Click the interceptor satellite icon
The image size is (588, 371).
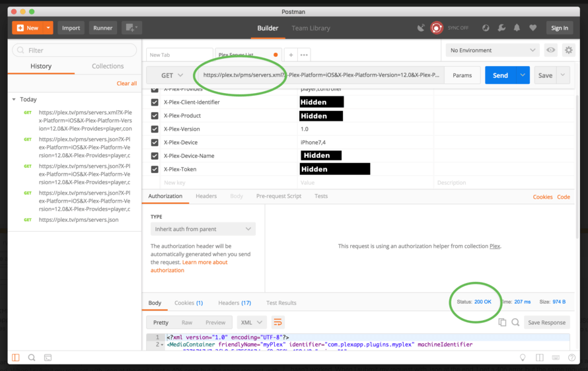421,28
